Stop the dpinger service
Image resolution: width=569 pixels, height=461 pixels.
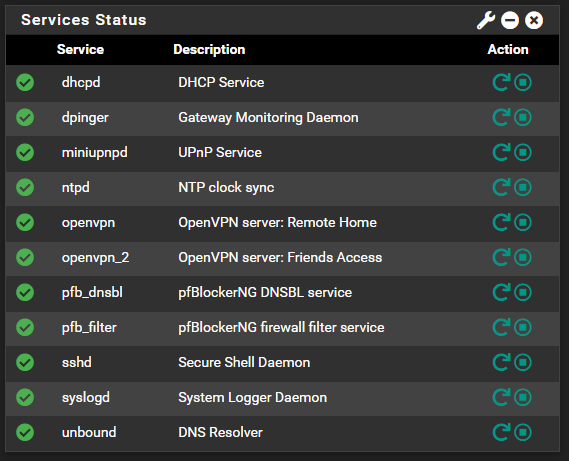pyautogui.click(x=523, y=117)
